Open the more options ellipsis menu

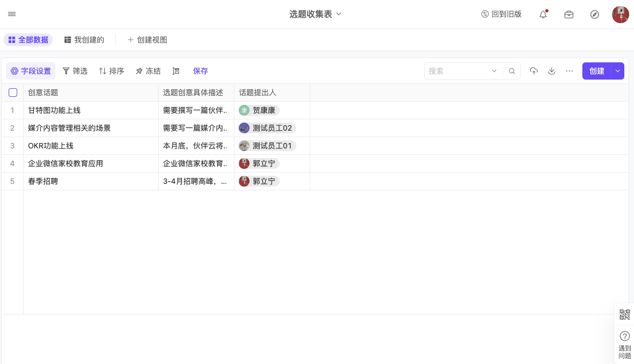pos(569,71)
